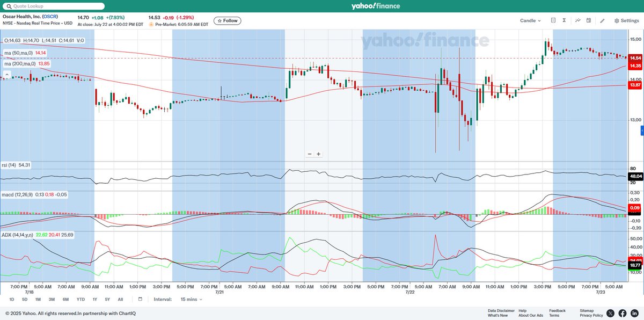Viewport: 644px width, 320px height.
Task: Click the 18.77 ADX value tag
Action: (x=635, y=265)
